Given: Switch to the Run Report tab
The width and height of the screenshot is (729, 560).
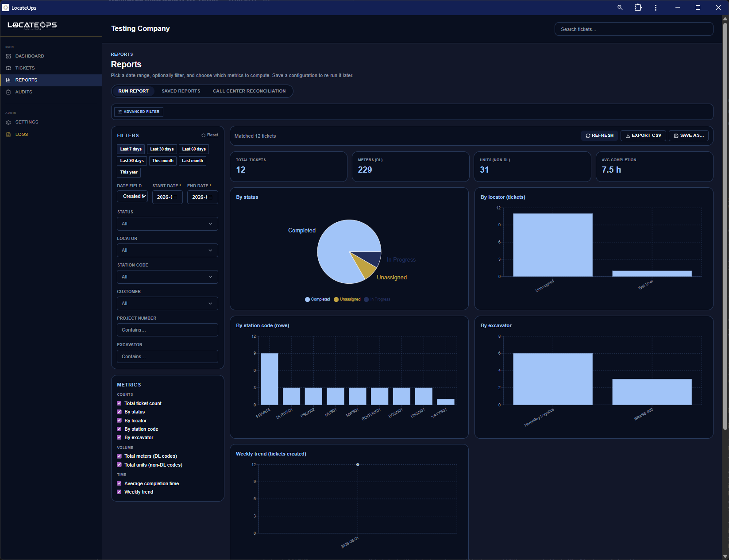Looking at the screenshot, I should pyautogui.click(x=133, y=91).
